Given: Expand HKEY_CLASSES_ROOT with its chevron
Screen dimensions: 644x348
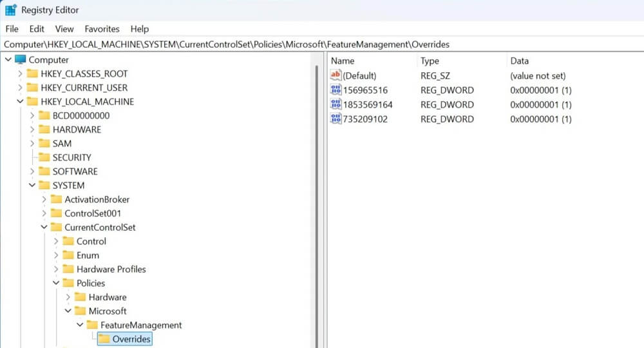Looking at the screenshot, I should click(x=20, y=73).
